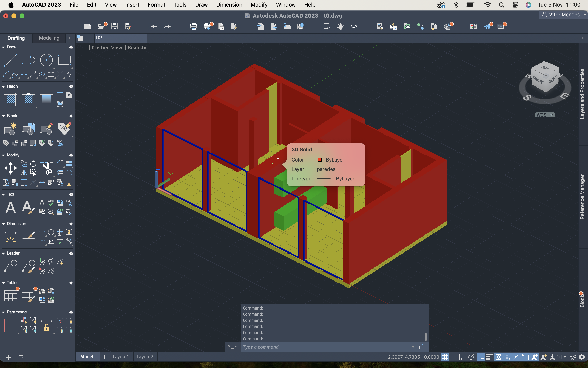Select the Move tool in Modify

tap(11, 168)
